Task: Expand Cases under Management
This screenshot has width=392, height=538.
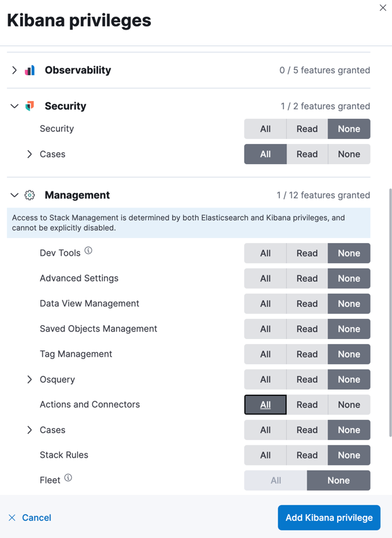Action: point(30,430)
